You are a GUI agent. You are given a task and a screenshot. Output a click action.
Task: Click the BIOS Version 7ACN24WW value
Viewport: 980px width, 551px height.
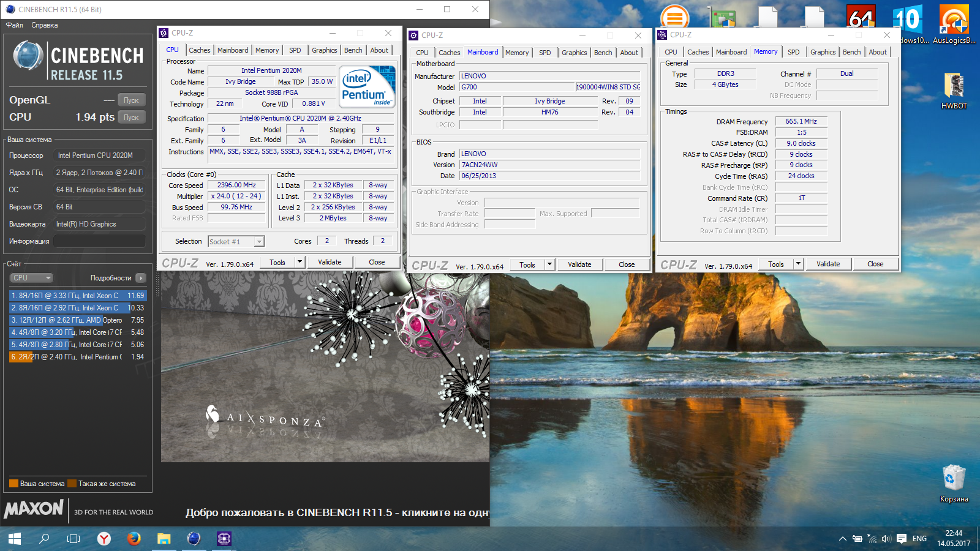click(549, 165)
